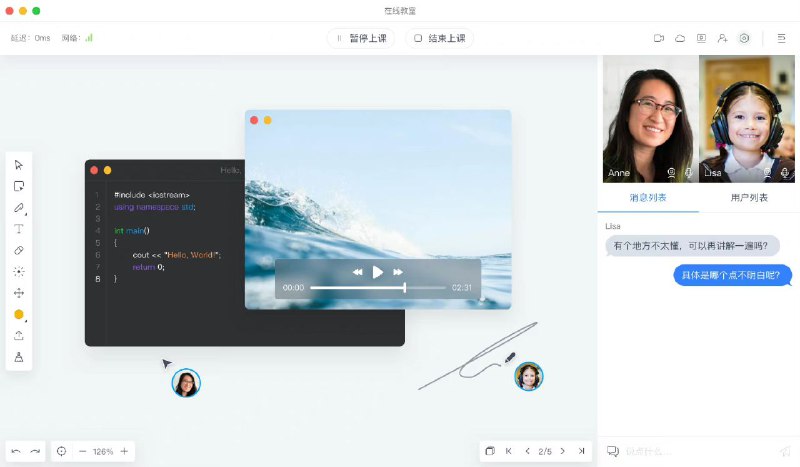Rewind the ocean video
Viewport: 800px width, 467px height.
click(358, 272)
